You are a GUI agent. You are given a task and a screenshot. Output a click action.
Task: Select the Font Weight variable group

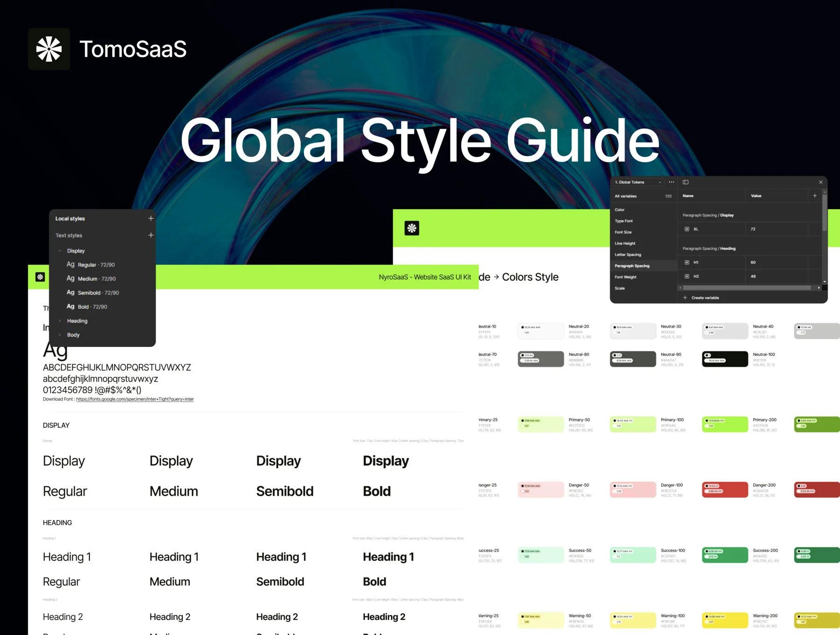coord(643,277)
